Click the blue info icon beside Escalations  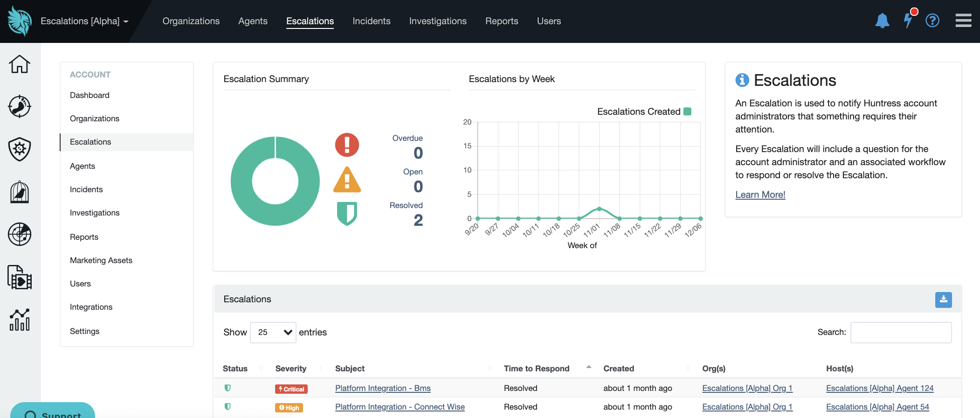click(742, 80)
